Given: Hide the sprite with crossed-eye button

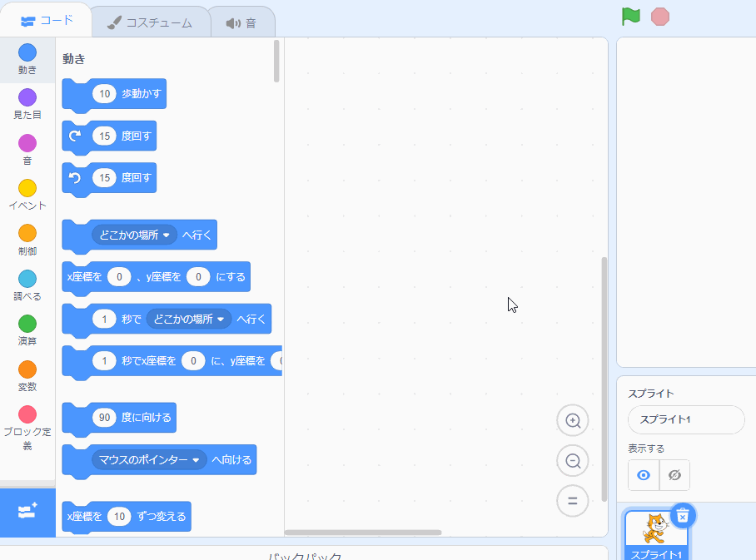Looking at the screenshot, I should [674, 475].
